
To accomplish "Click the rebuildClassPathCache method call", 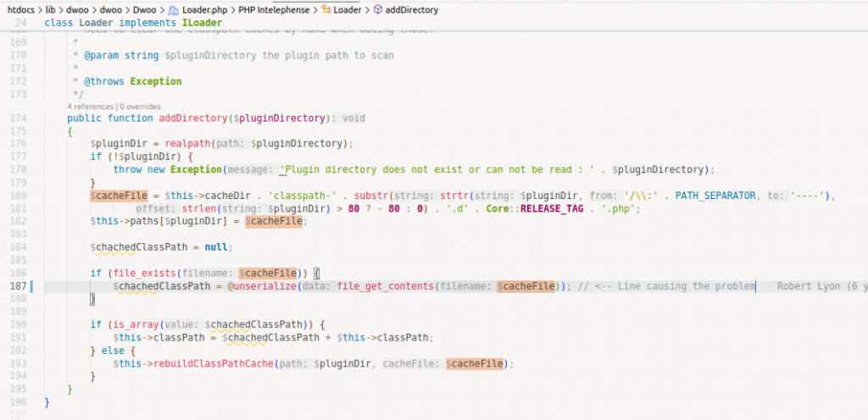I will 206,363.
